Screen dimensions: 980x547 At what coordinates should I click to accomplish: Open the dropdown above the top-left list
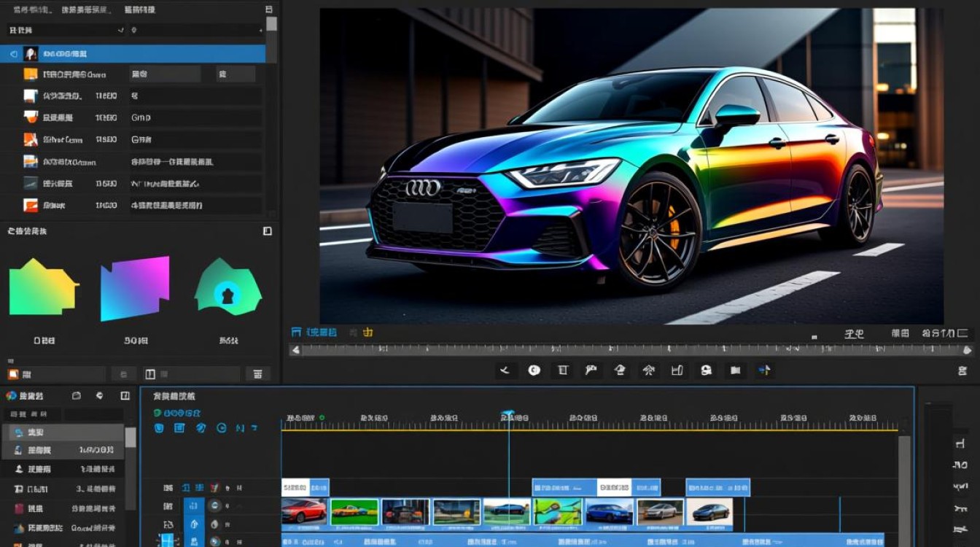tap(66, 30)
